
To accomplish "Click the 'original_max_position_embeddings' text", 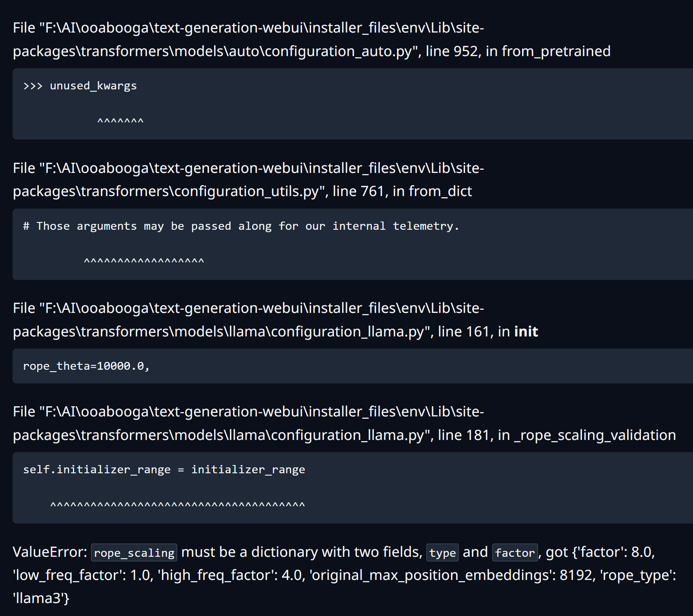I will pyautogui.click(x=432, y=575).
